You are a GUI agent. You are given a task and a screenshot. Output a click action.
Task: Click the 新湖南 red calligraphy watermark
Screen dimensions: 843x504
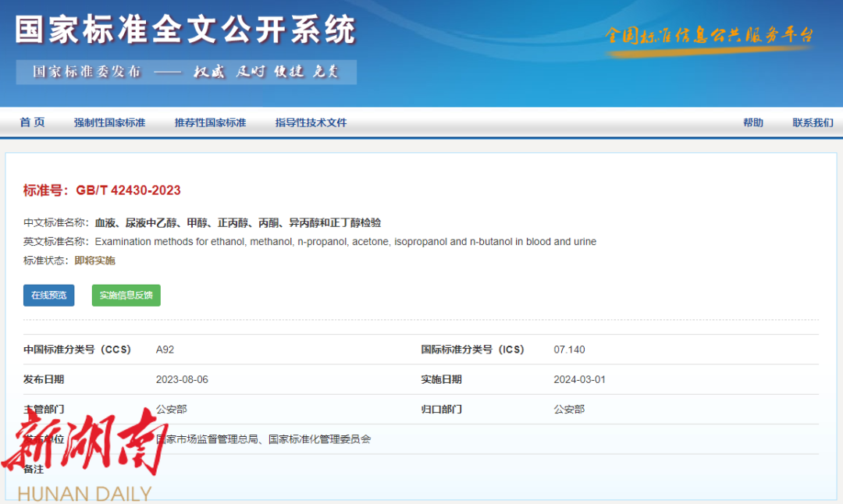pos(84,442)
